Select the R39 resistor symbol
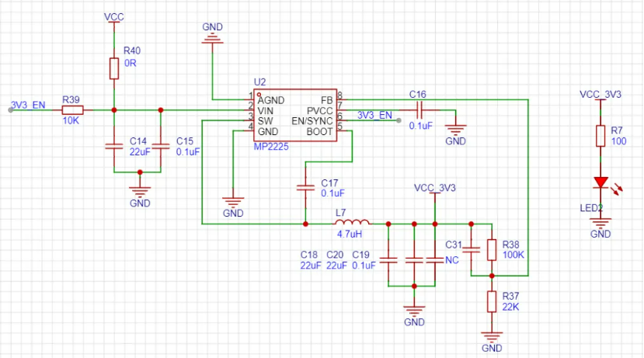The image size is (644, 358). (71, 110)
